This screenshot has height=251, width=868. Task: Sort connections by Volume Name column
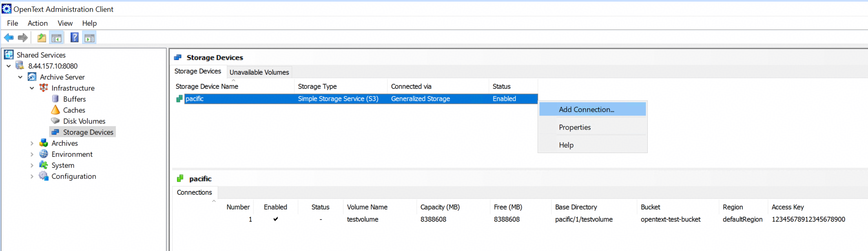click(x=380, y=207)
